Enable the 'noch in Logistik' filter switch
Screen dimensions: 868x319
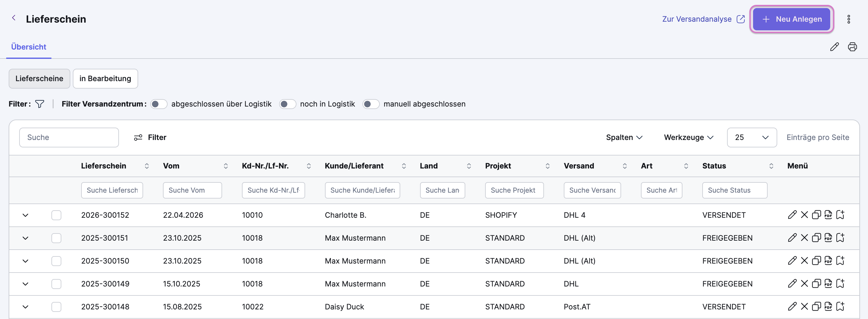287,104
